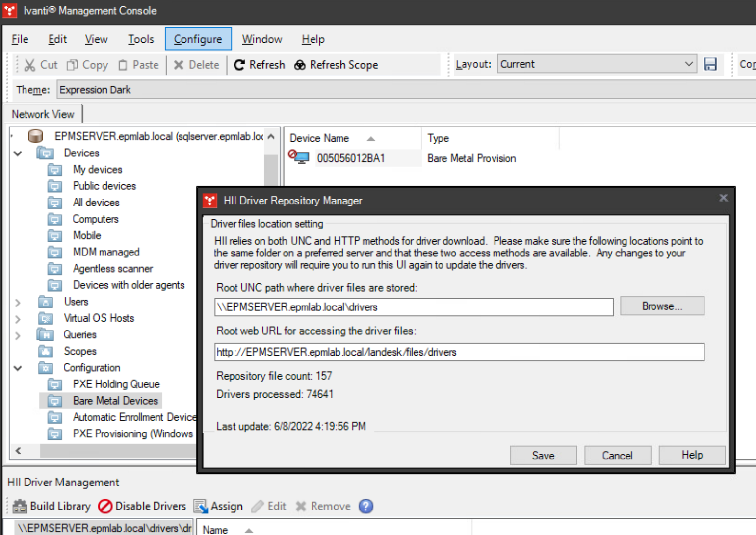Collapse the Devices tree node
Screen dimensions: 756x535
pos(18,153)
